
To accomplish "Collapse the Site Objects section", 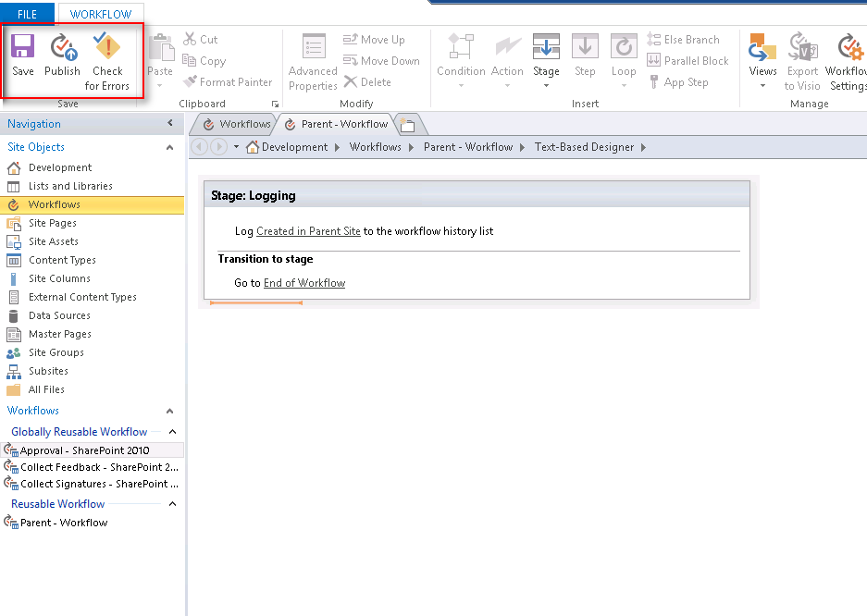I will [168, 146].
